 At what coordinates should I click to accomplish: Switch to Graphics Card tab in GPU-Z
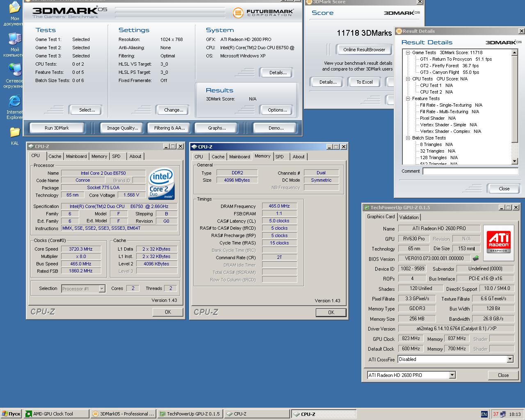click(381, 217)
